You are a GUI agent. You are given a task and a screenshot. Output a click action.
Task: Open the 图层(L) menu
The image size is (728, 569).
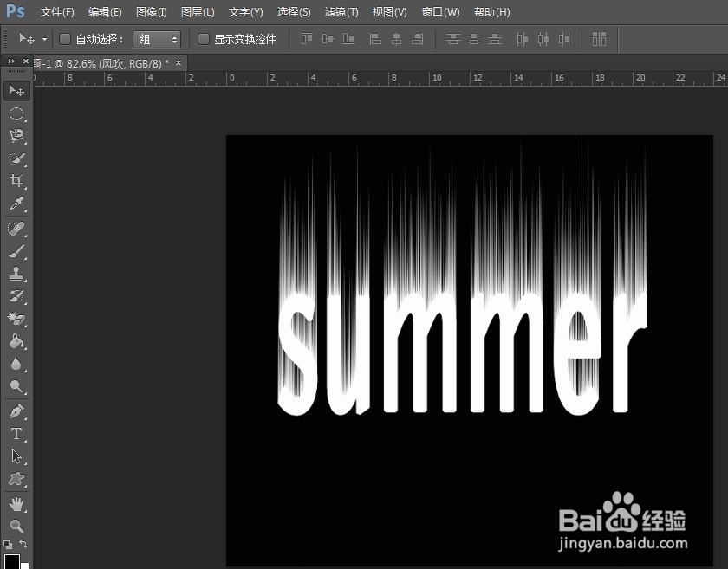point(198,12)
